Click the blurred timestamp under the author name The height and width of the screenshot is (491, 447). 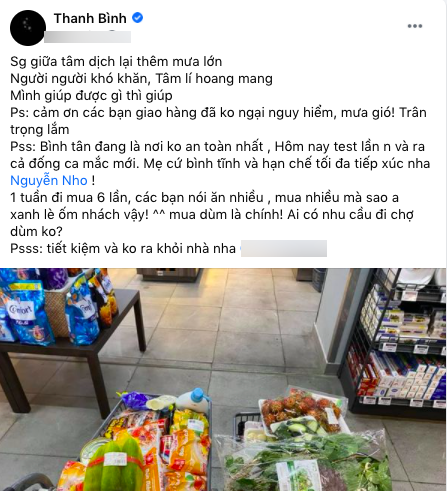(x=87, y=37)
